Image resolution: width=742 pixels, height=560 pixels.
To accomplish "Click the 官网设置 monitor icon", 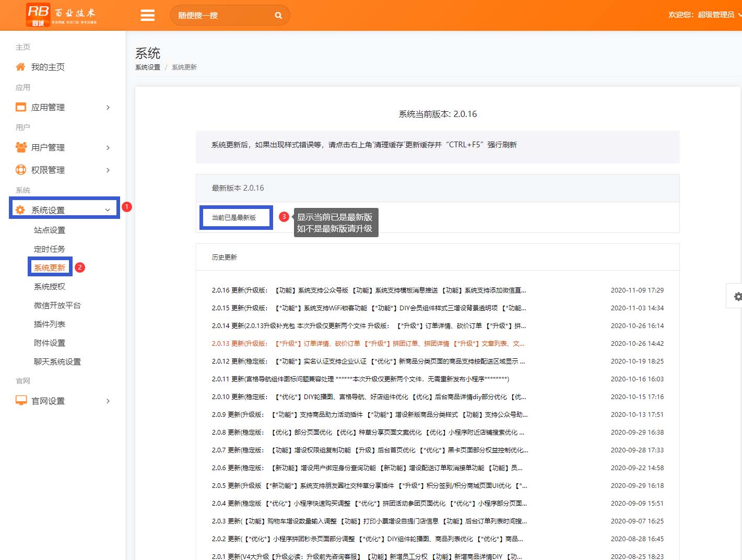I will pos(21,401).
